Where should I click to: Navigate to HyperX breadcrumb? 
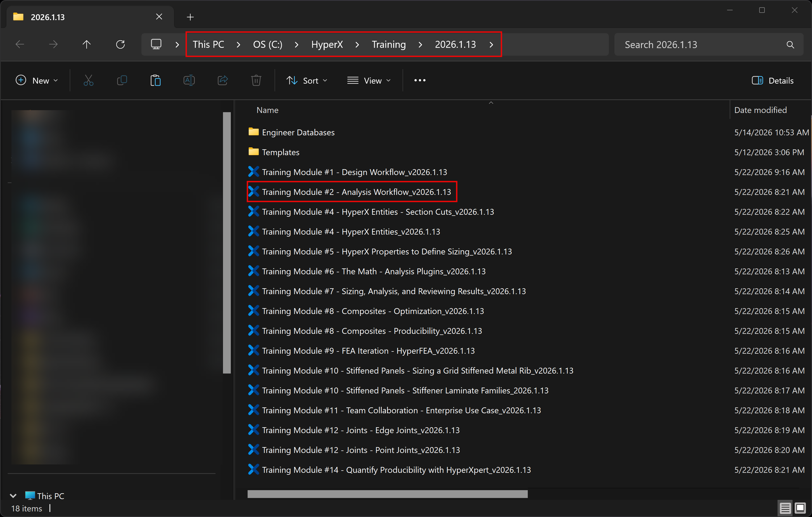click(x=327, y=44)
